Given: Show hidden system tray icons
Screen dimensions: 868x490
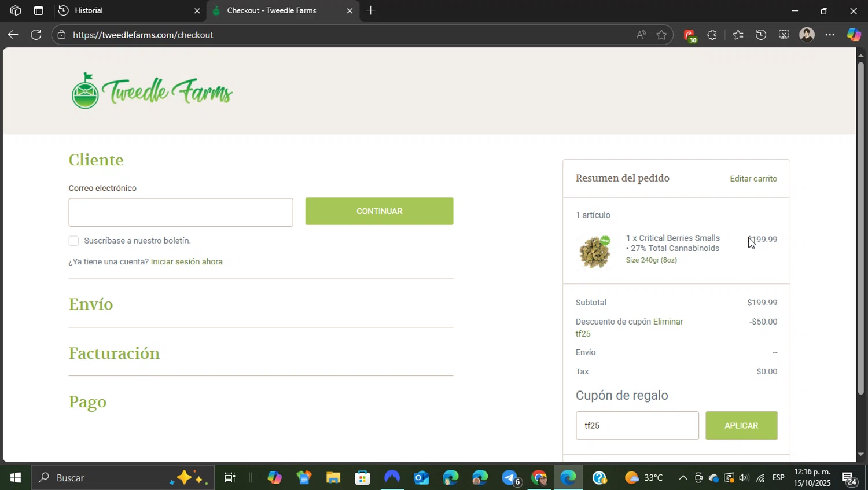Looking at the screenshot, I should tap(683, 478).
